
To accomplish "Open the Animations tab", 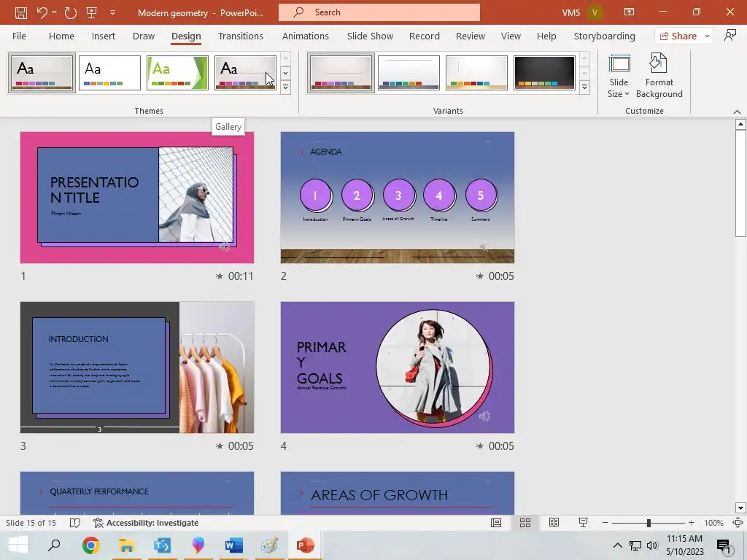I will pyautogui.click(x=306, y=36).
